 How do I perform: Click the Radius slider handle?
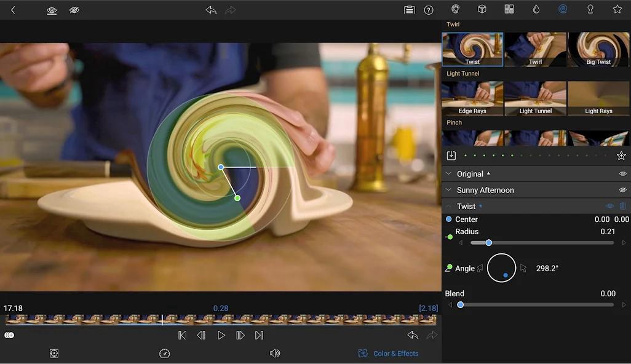(489, 242)
